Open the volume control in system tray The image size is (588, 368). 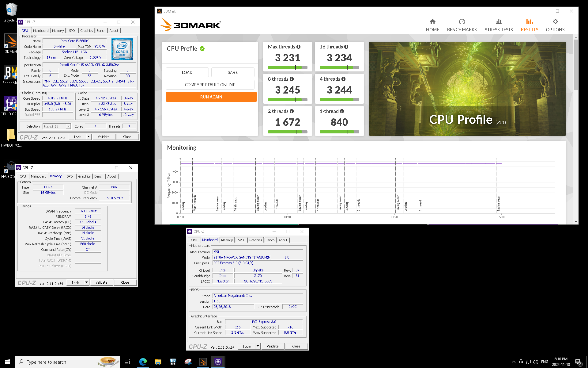click(x=536, y=362)
